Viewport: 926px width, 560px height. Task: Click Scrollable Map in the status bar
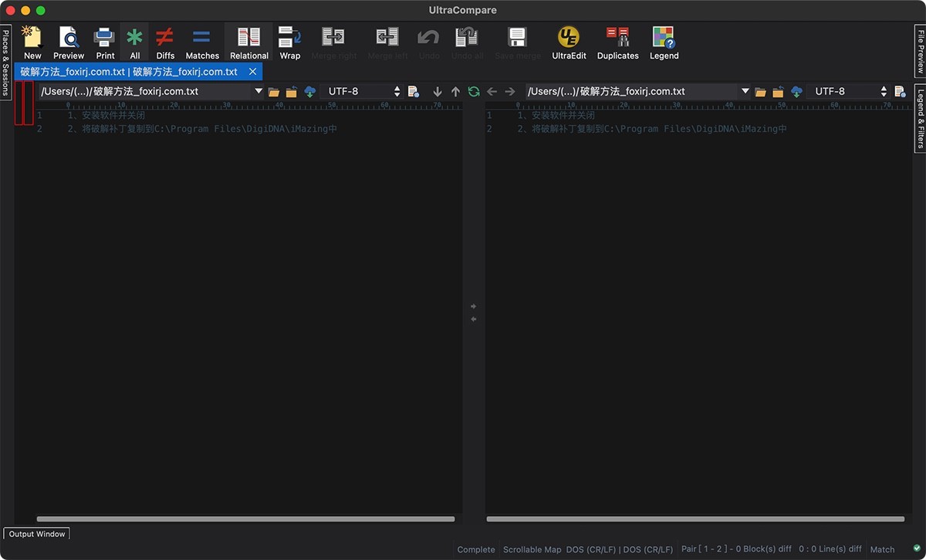(x=532, y=549)
